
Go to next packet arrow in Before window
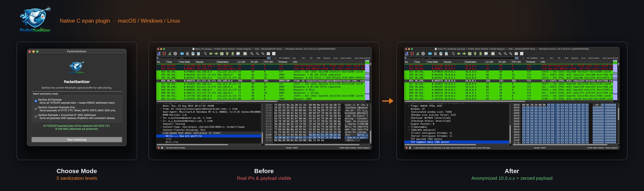click(x=216, y=54)
